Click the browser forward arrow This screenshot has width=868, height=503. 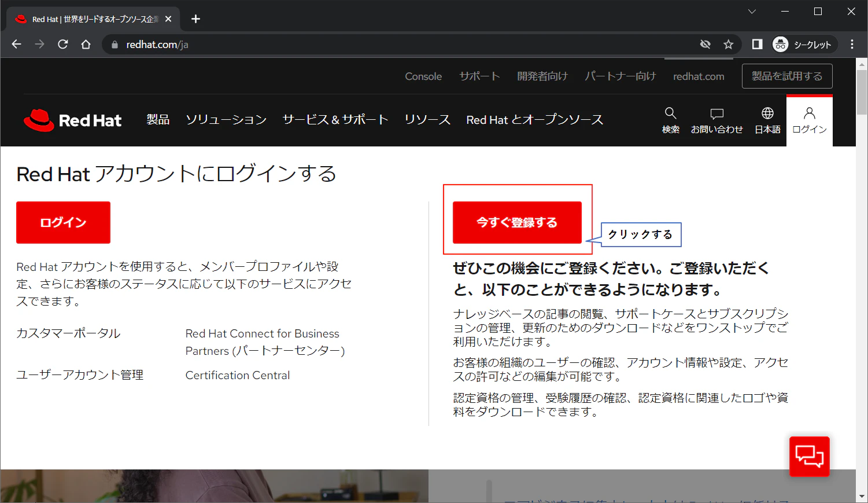[39, 45]
